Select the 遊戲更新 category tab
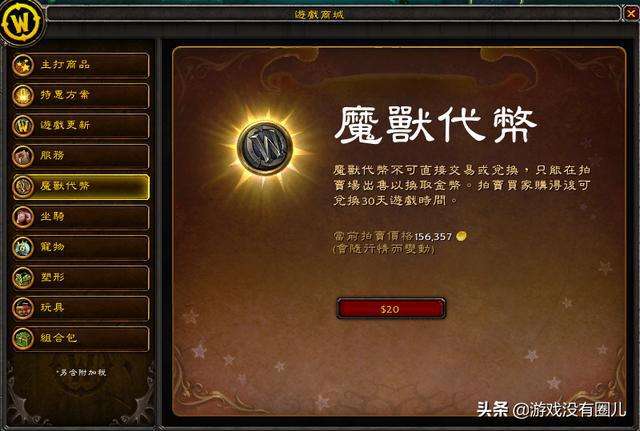 coord(81,126)
